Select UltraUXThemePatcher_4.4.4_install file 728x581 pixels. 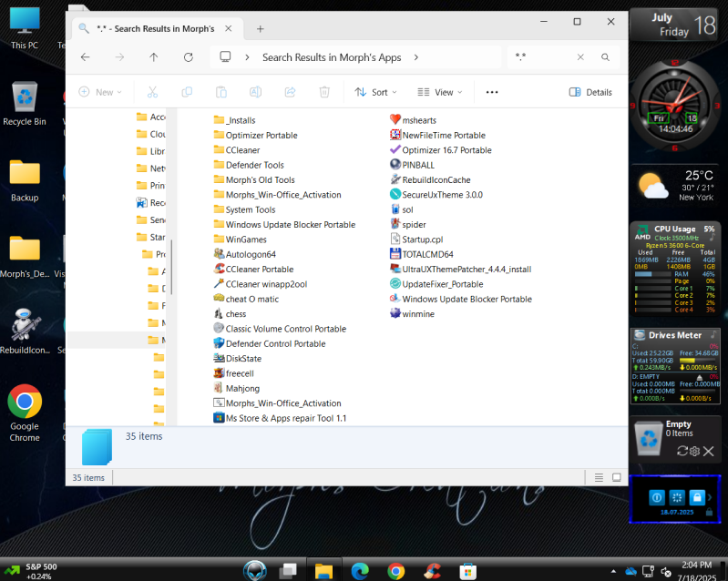coord(460,269)
